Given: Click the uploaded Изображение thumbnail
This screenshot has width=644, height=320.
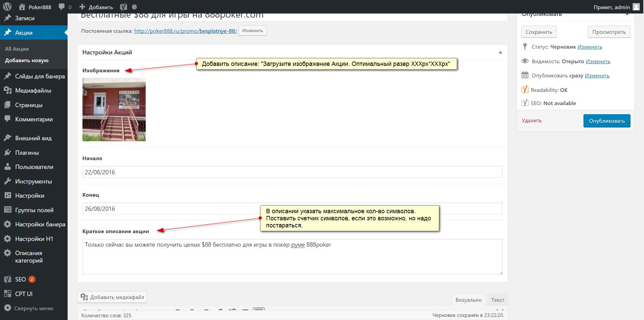Looking at the screenshot, I should [x=114, y=109].
